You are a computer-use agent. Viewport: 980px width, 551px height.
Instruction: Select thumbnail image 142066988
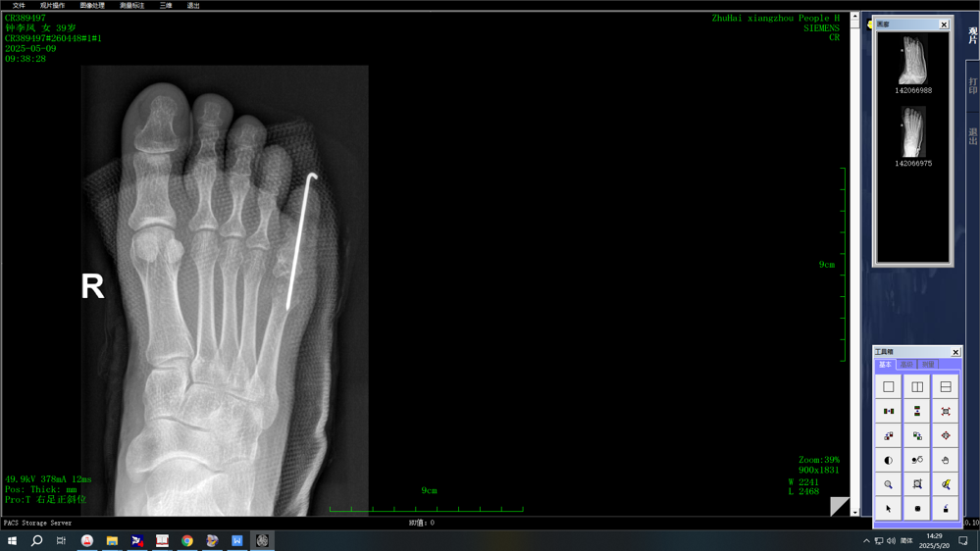(x=912, y=61)
